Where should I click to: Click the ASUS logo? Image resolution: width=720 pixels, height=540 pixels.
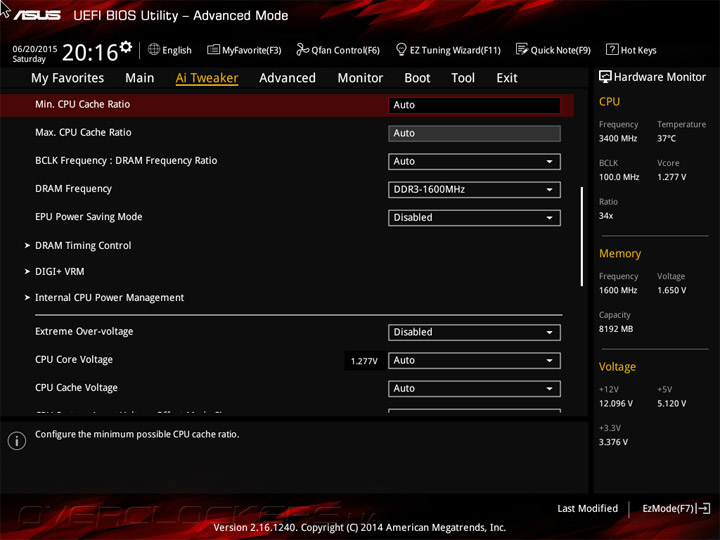[37, 15]
